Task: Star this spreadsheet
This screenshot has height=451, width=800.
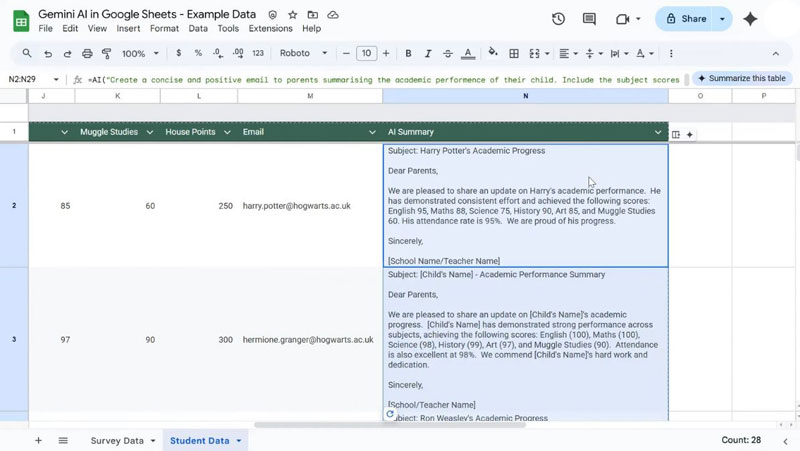Action: 292,16
